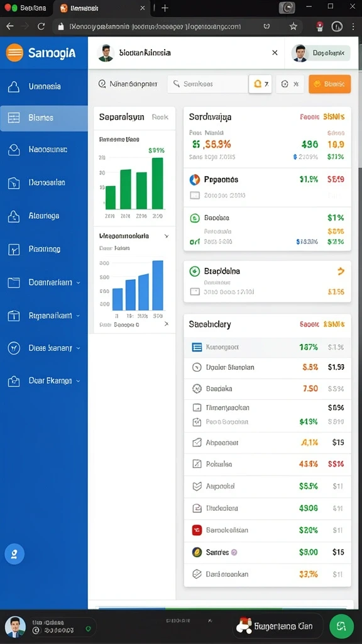Click user avatar in bottom-left bar
The height and width of the screenshot is (644, 362).
pyautogui.click(x=16, y=627)
